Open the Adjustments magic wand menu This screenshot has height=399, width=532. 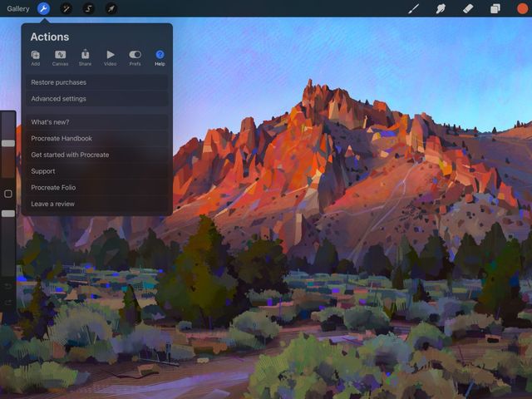pyautogui.click(x=66, y=8)
